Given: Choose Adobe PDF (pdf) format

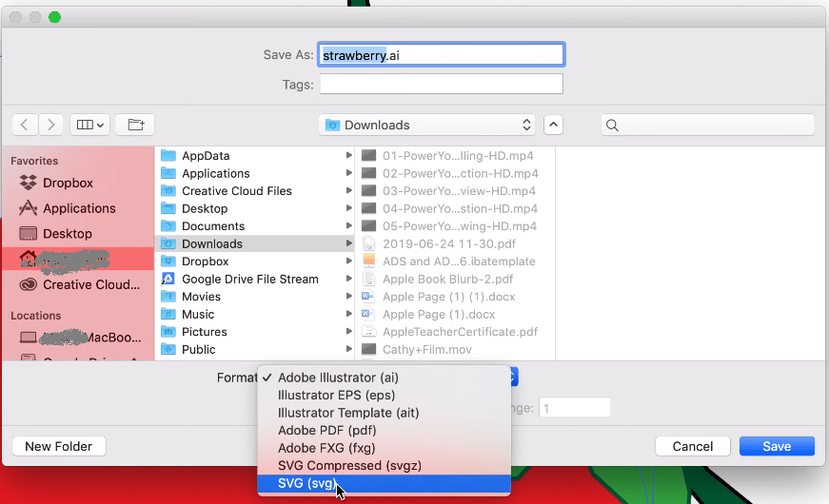Looking at the screenshot, I should click(x=384, y=431).
